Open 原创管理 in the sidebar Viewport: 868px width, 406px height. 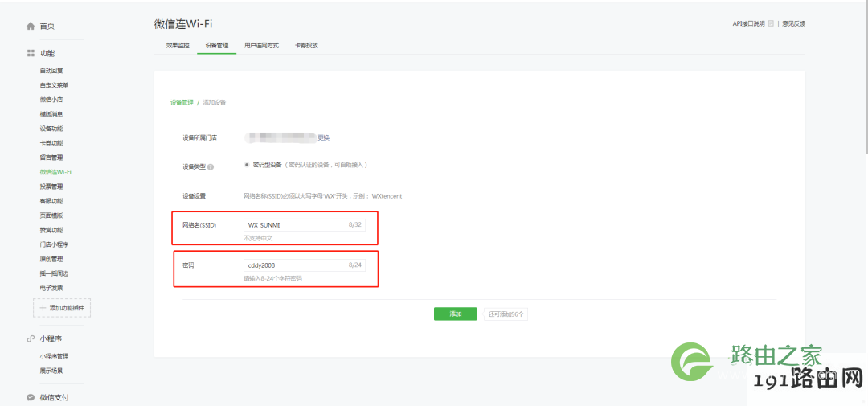(51, 259)
